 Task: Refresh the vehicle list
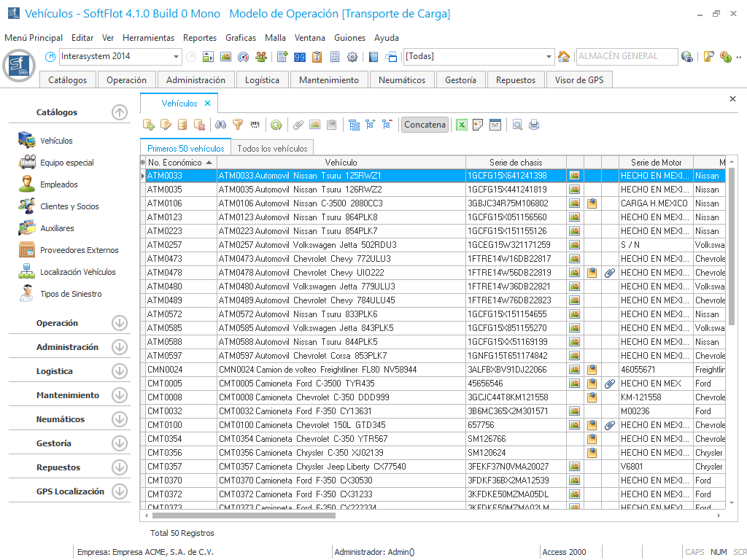[276, 125]
